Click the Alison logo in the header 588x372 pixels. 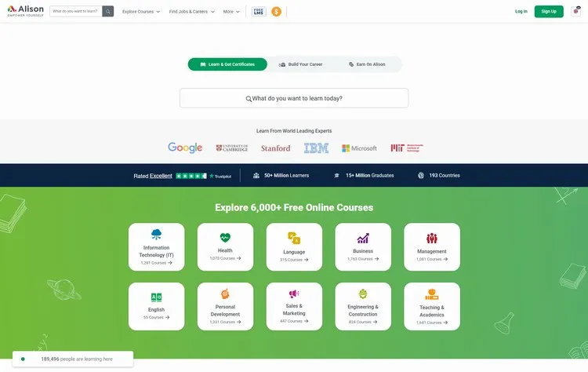point(26,11)
